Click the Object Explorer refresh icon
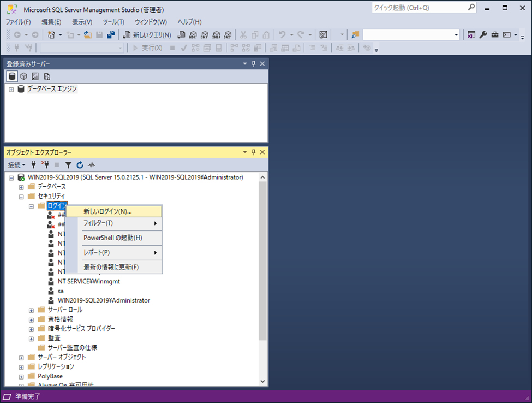Image resolution: width=532 pixels, height=403 pixels. (x=80, y=164)
